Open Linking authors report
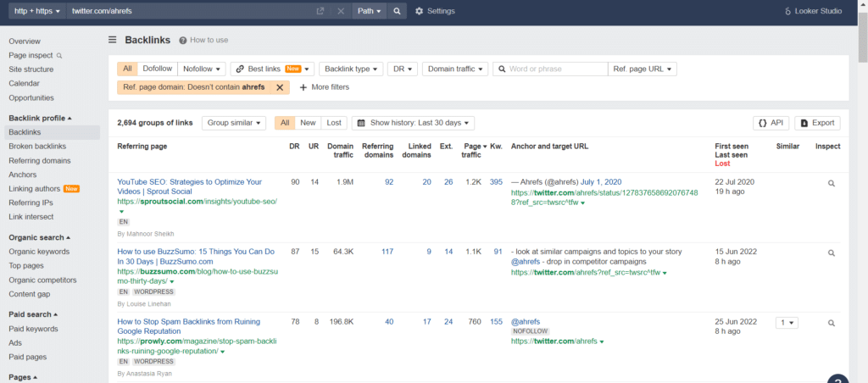868x383 pixels. (34, 189)
